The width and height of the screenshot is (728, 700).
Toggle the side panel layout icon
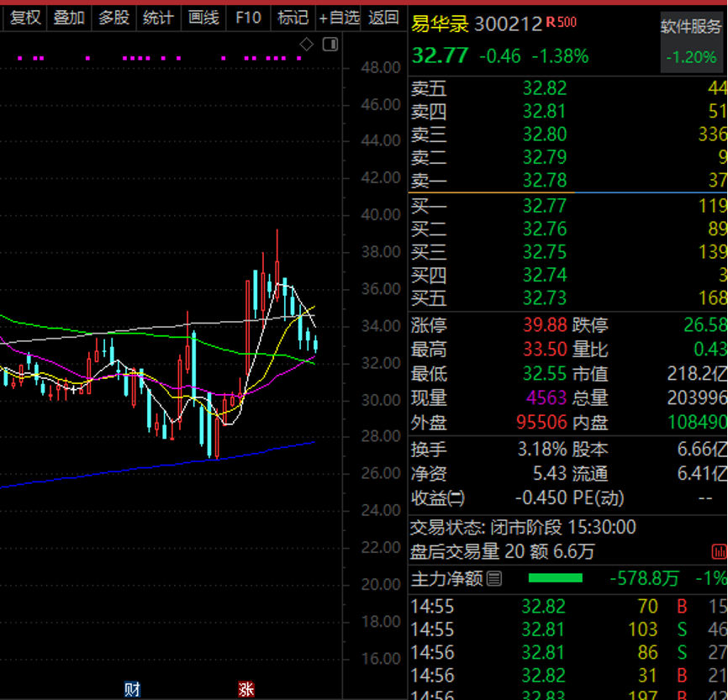(x=330, y=45)
